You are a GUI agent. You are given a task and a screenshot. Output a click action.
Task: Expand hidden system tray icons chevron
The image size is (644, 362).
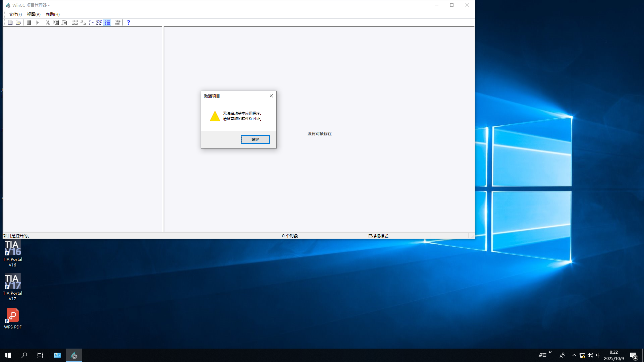coord(574,355)
